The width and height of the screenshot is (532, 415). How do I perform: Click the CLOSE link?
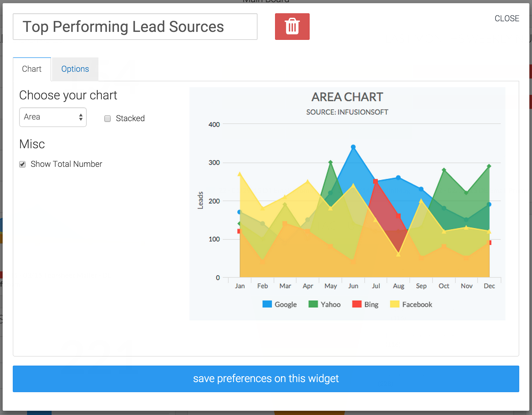(506, 18)
